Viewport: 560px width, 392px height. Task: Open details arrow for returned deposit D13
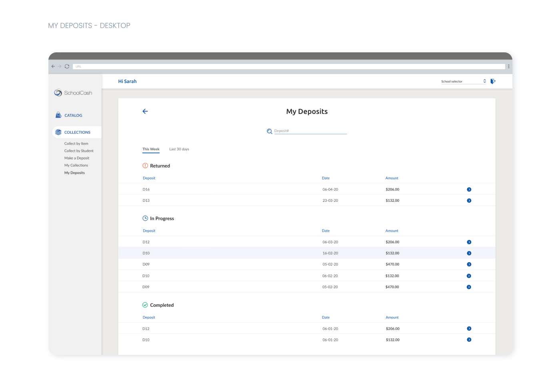pos(469,201)
